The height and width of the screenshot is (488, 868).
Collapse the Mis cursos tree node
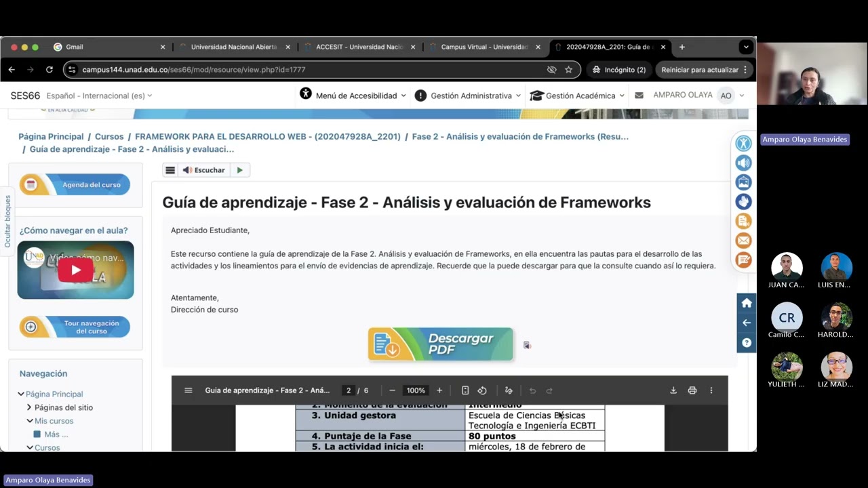pyautogui.click(x=30, y=421)
